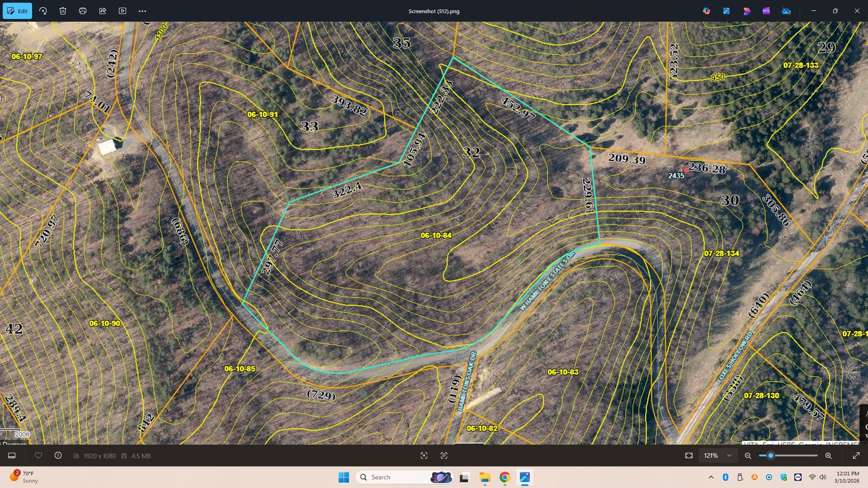Show hidden icons chevron in system tray
The height and width of the screenshot is (488, 868).
point(711,477)
